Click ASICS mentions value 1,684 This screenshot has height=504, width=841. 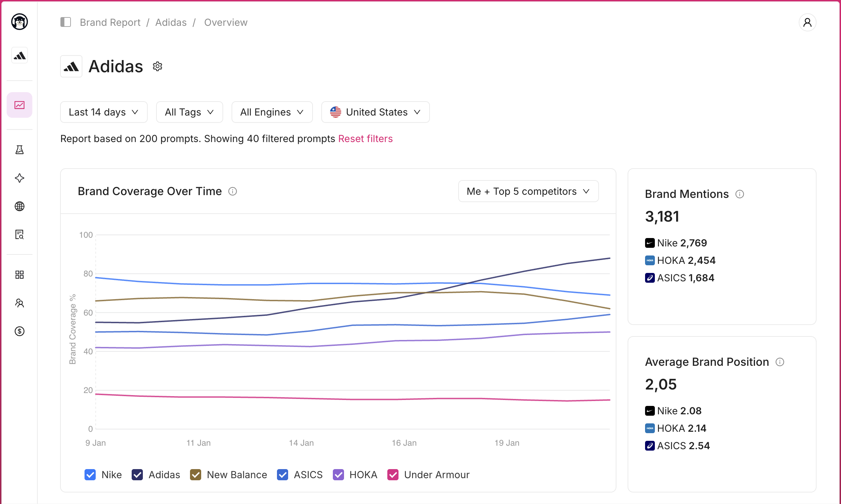point(701,278)
